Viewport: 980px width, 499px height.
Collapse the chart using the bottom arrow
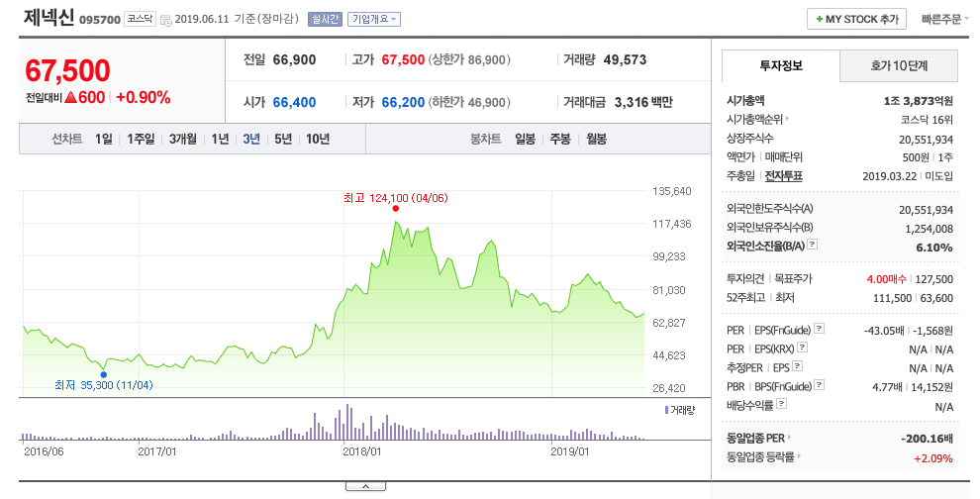[365, 486]
